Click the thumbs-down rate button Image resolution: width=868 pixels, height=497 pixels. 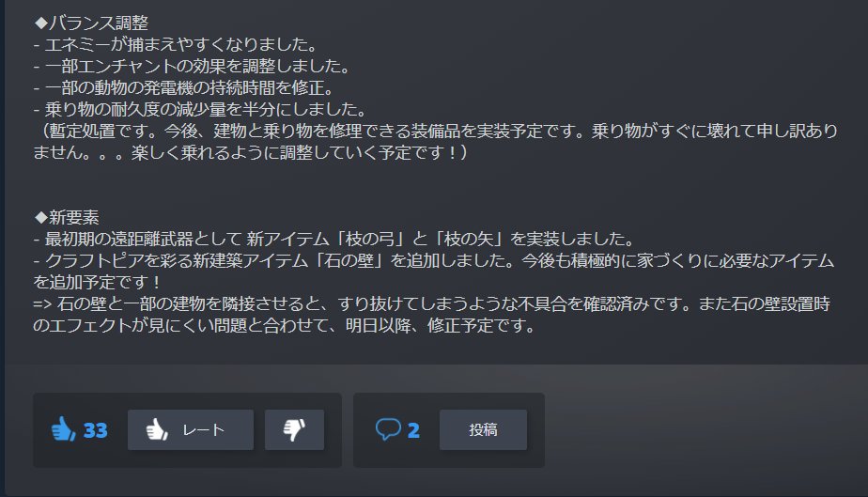click(x=295, y=430)
